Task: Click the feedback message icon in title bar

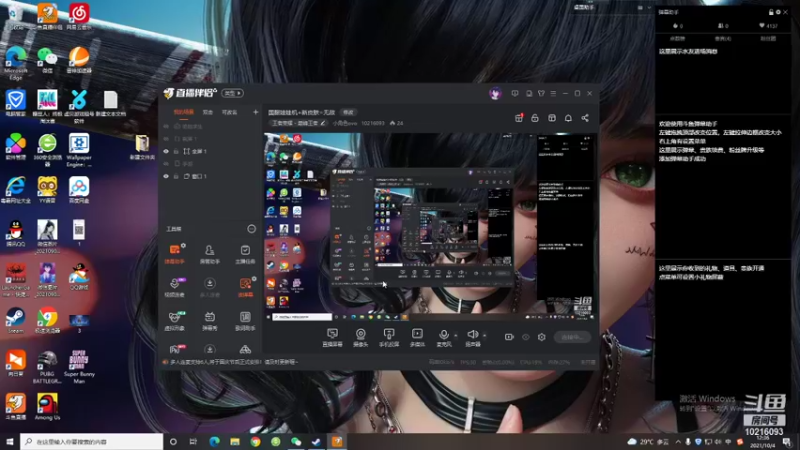Action: (x=515, y=94)
